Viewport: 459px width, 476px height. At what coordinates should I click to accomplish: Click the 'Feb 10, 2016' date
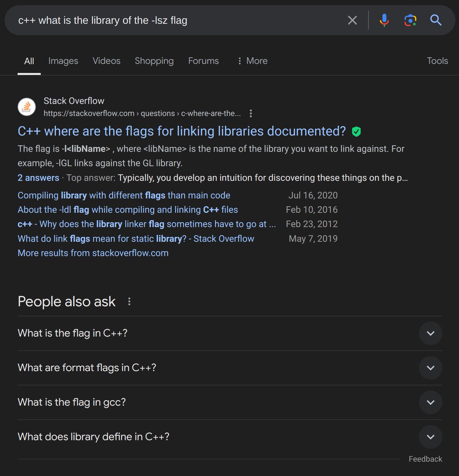[x=312, y=209]
